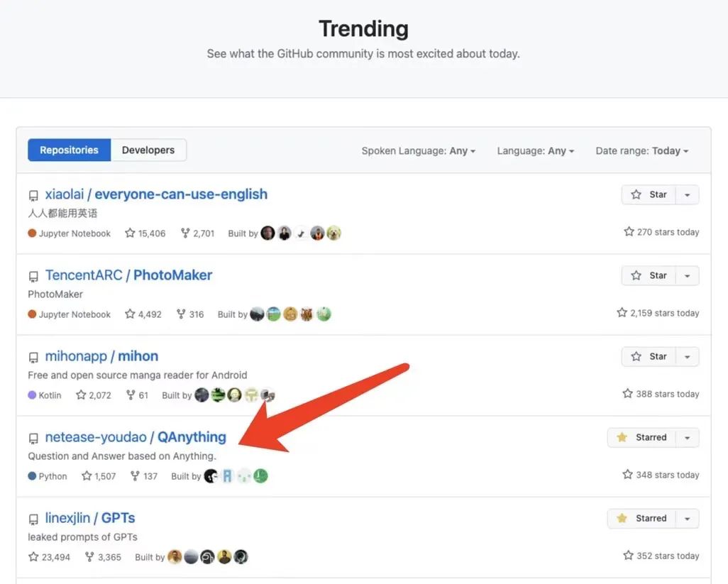
Task: Click the blue Python language dot
Action: pos(32,476)
